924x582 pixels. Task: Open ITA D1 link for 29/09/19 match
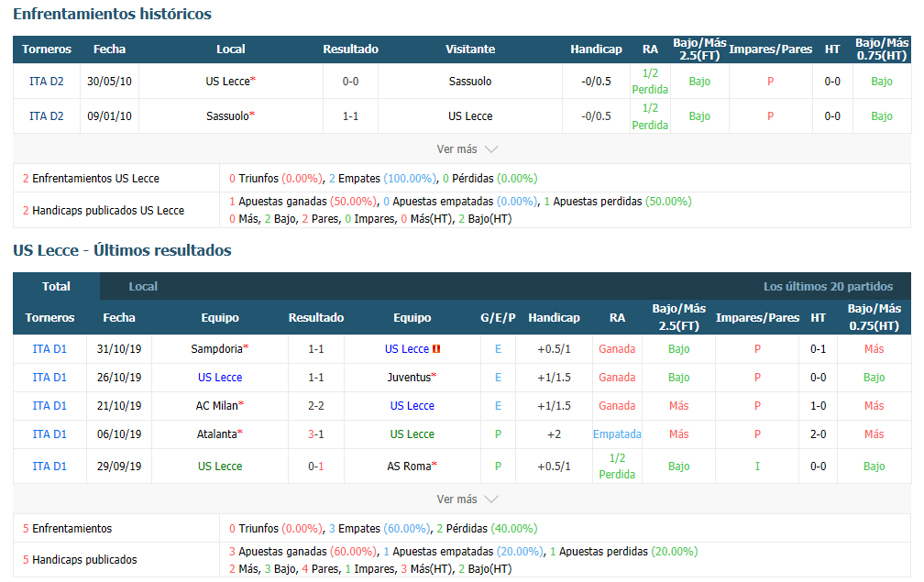(x=49, y=466)
